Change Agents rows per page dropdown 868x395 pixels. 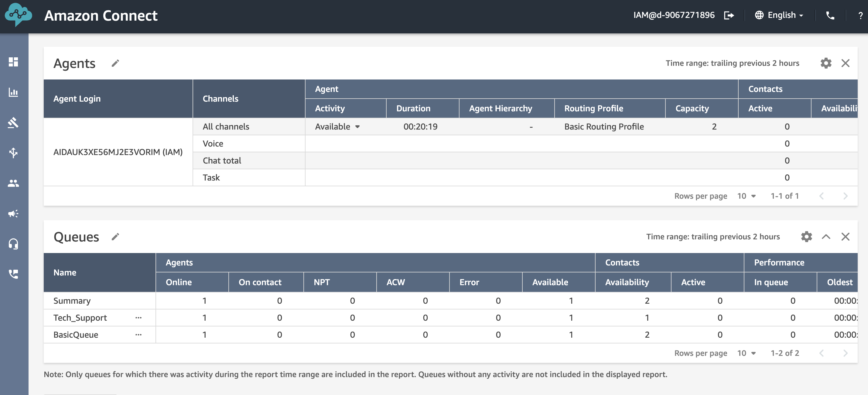coord(746,196)
